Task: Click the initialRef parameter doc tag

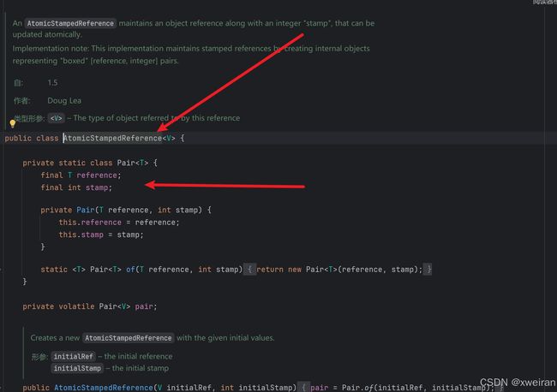Action: (x=73, y=357)
